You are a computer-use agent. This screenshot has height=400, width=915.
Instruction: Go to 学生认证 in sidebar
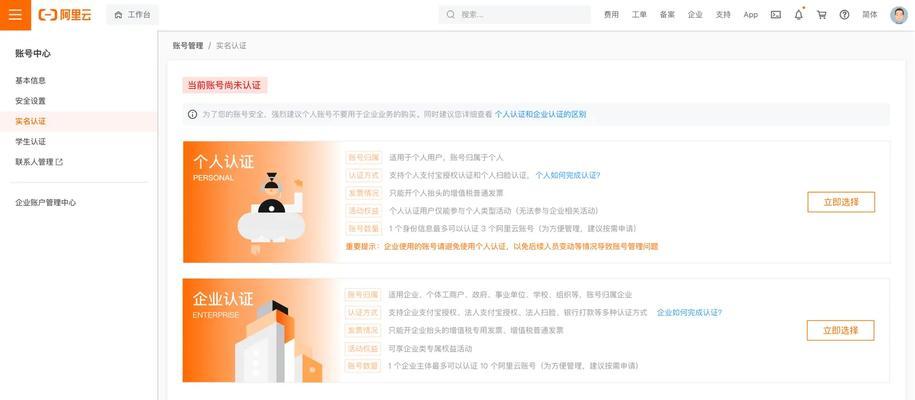30,142
